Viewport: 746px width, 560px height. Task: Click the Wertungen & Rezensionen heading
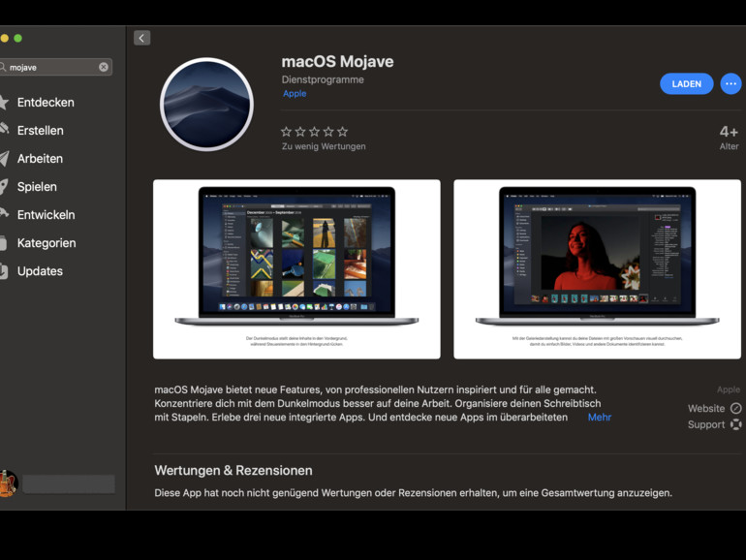click(233, 471)
